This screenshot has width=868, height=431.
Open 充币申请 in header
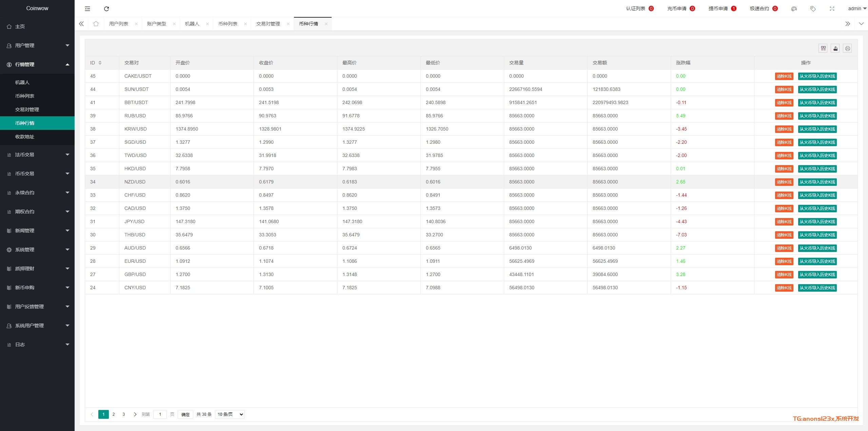click(681, 9)
